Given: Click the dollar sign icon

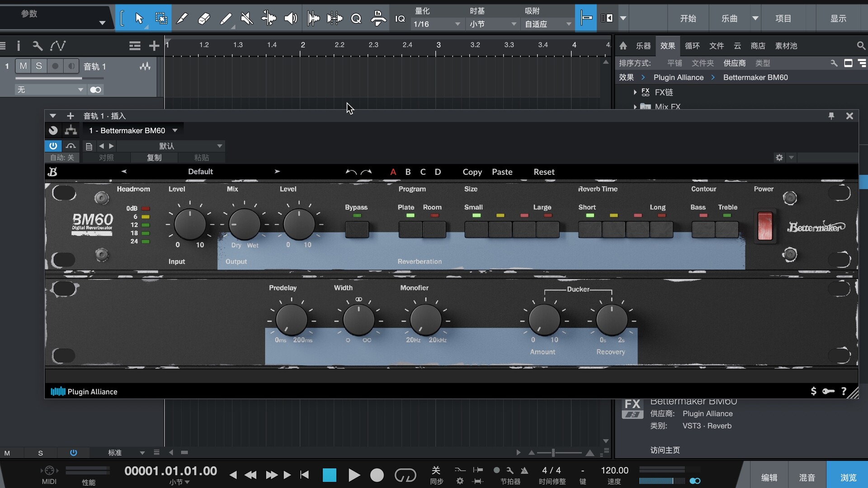Looking at the screenshot, I should (814, 391).
